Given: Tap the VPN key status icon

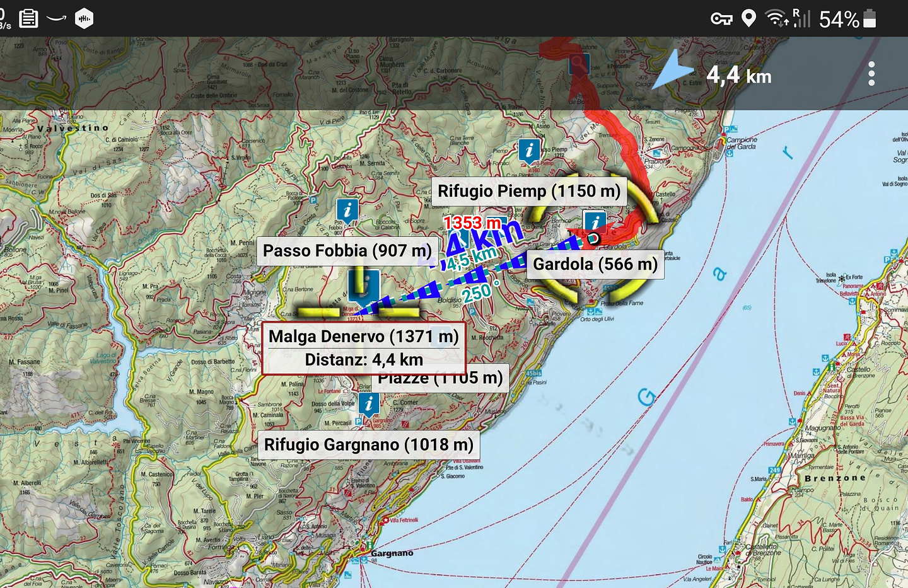Looking at the screenshot, I should tap(721, 19).
